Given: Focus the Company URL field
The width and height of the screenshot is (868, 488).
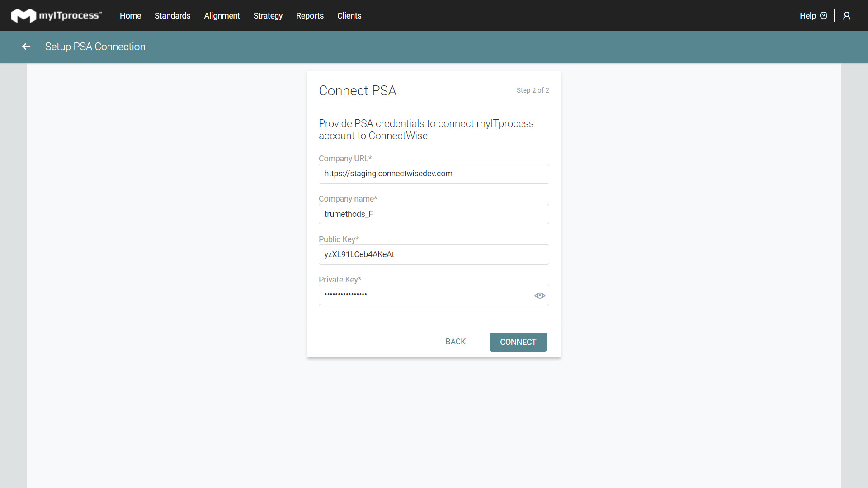Looking at the screenshot, I should pos(434,174).
